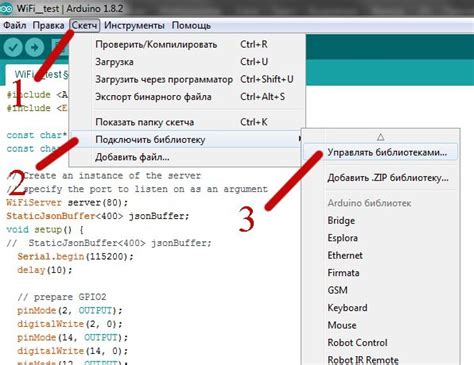The width and height of the screenshot is (474, 365).
Task: Choose Добавить .ZIP библиотеку...
Action: [x=380, y=178]
